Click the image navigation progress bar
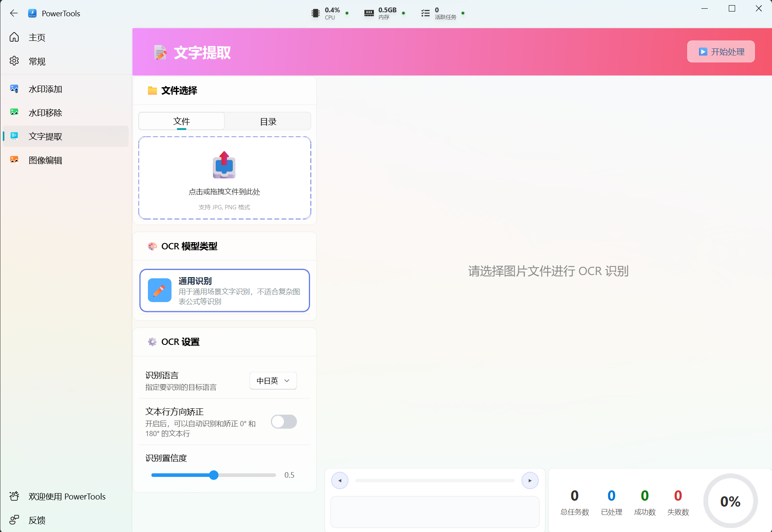772x532 pixels. click(x=435, y=480)
